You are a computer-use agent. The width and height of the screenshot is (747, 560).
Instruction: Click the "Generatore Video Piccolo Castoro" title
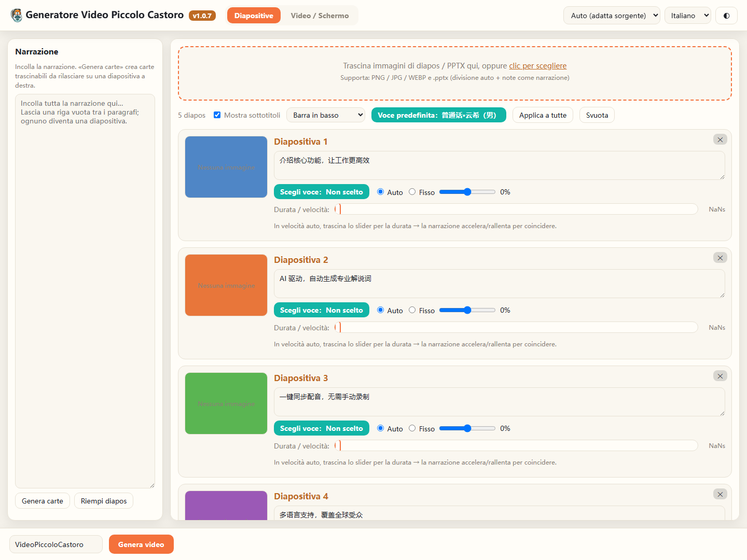105,15
